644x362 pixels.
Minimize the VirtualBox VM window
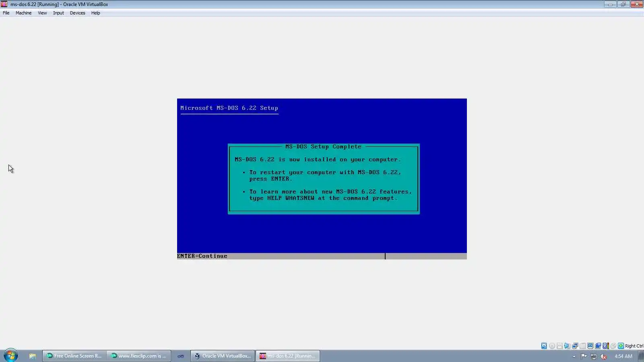pyautogui.click(x=610, y=4)
